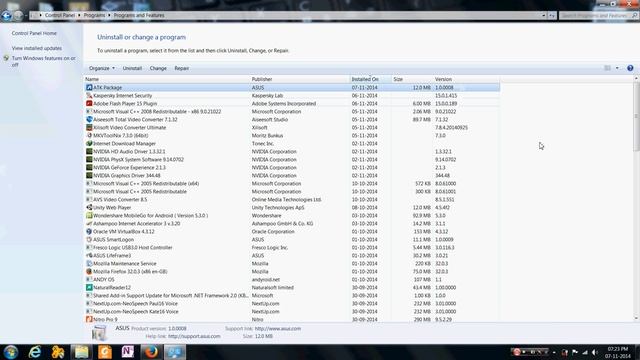Expand the Programs breadcrumb arrow
The width and height of the screenshot is (640, 360).
tap(109, 16)
